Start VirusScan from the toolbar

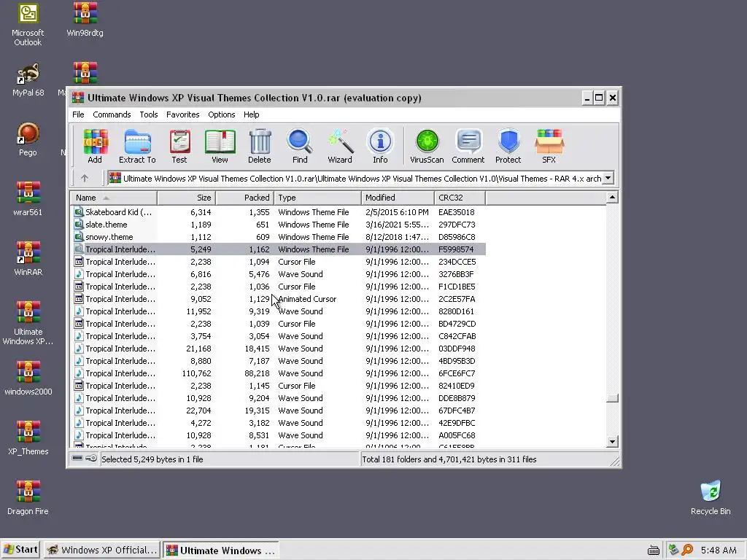pyautogui.click(x=427, y=146)
